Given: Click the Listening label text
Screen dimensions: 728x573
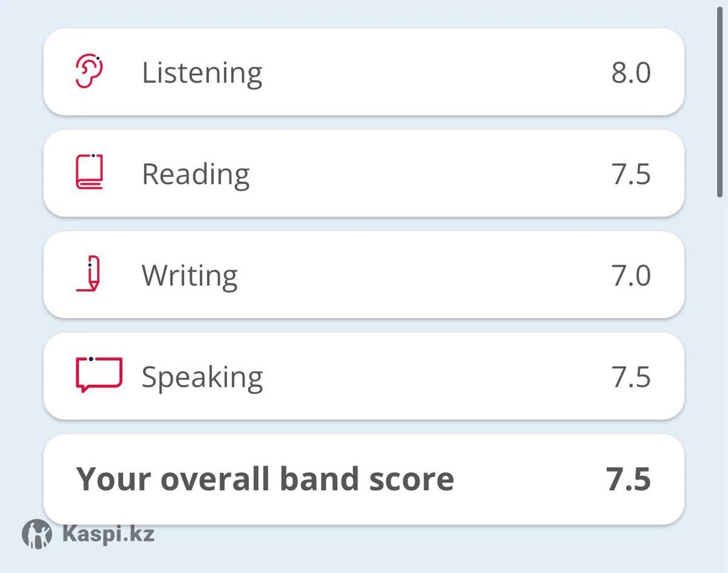Looking at the screenshot, I should [x=202, y=73].
